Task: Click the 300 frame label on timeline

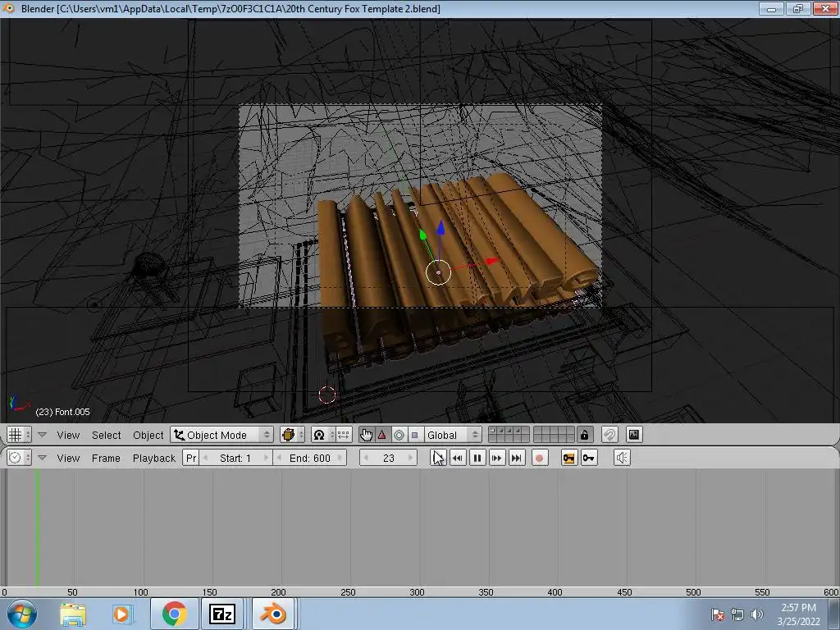Action: [x=417, y=592]
